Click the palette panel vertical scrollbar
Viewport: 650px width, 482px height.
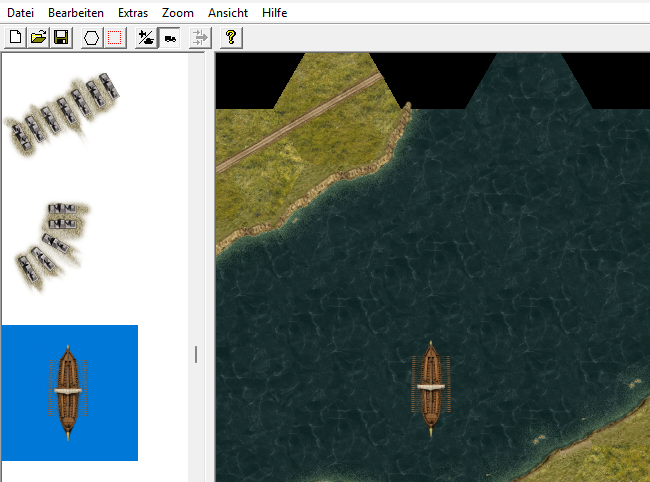pos(196,267)
